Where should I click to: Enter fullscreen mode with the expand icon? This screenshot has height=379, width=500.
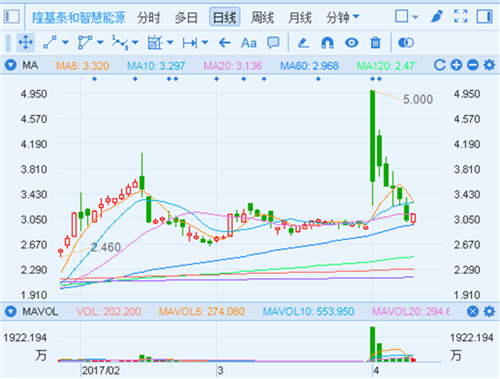(x=461, y=16)
